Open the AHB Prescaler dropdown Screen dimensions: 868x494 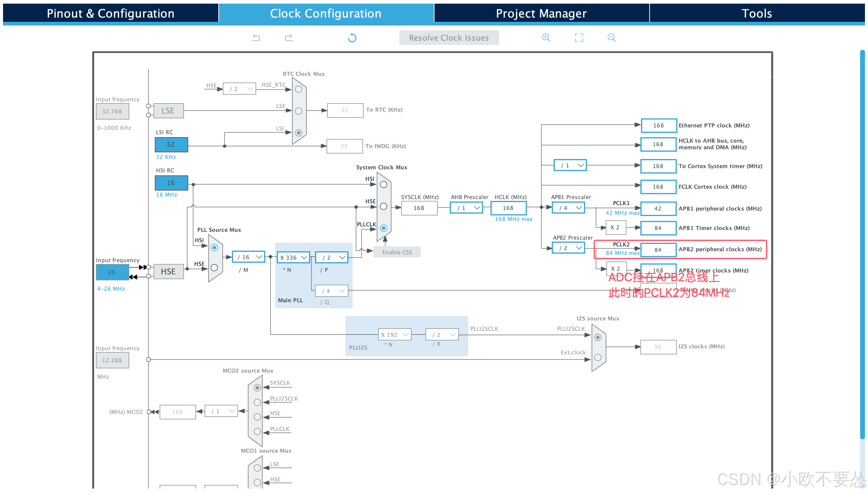(466, 208)
